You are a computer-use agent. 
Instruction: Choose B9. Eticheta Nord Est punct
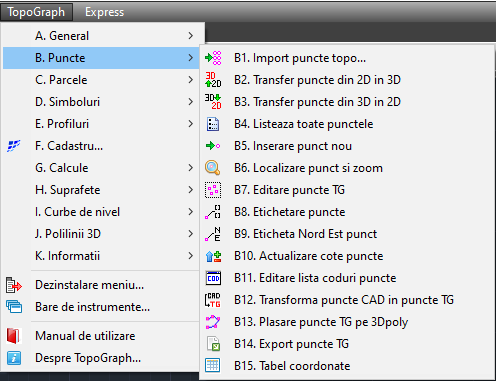[x=347, y=234]
